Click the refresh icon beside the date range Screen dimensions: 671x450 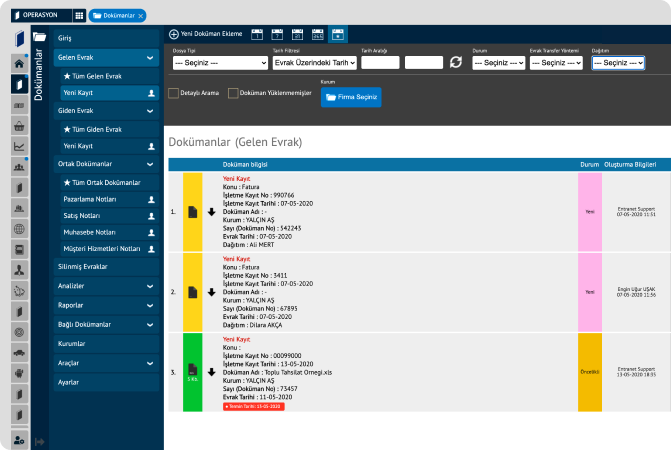(456, 62)
